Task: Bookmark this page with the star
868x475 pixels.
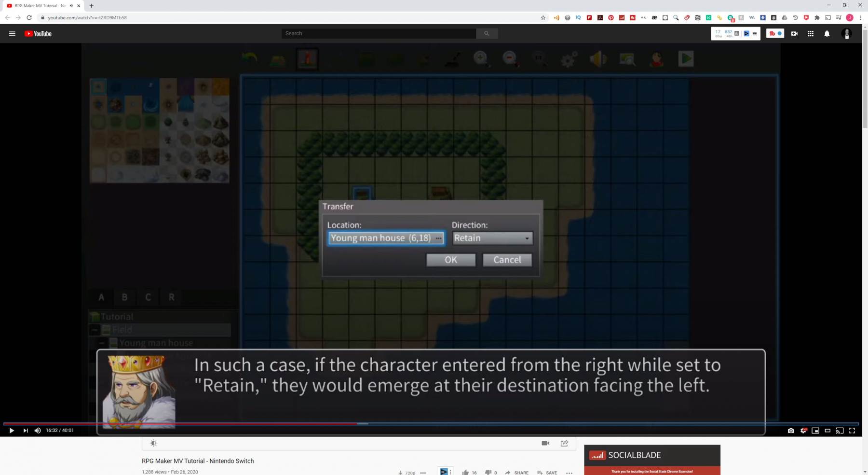Action: pyautogui.click(x=543, y=17)
